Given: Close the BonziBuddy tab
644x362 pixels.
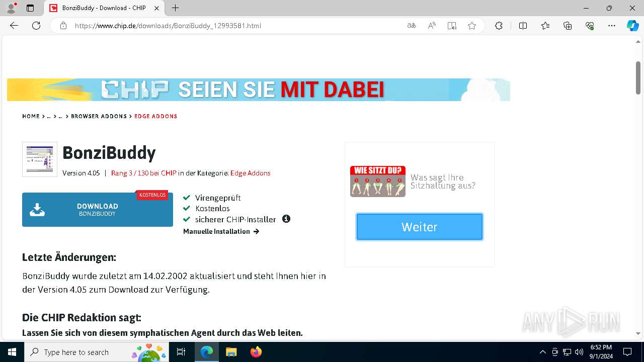Looking at the screenshot, I should pos(156,8).
